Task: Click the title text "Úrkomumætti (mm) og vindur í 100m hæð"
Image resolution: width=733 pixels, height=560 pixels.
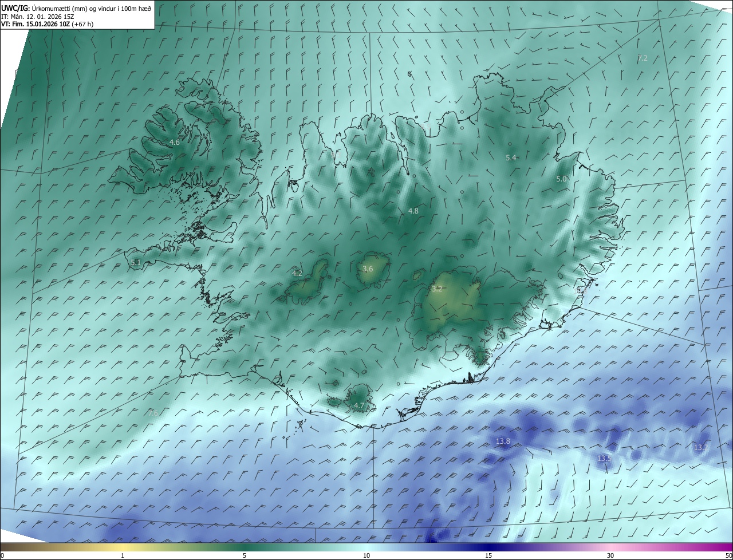Action: pyautogui.click(x=92, y=8)
